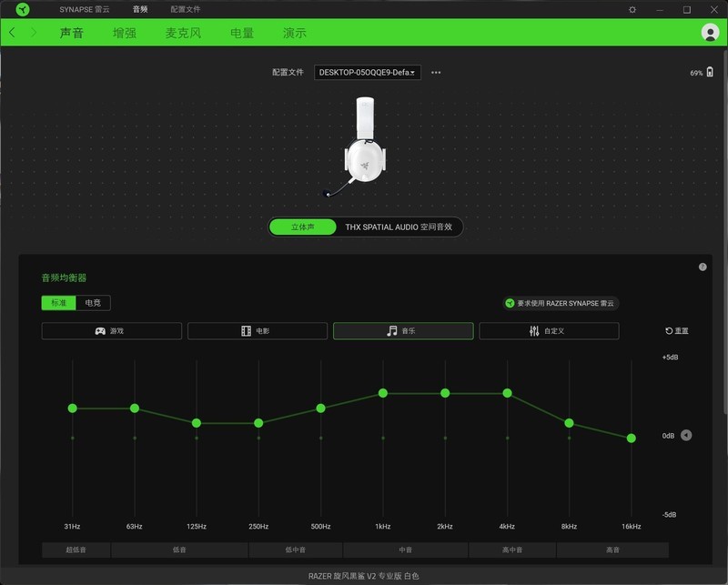The width and height of the screenshot is (728, 585).
Task: Open the profile three-dots options menu
Action: 436,72
